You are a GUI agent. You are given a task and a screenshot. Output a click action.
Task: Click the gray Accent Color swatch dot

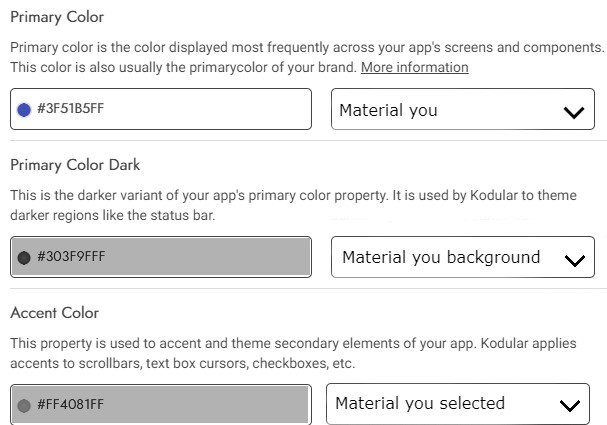pyautogui.click(x=24, y=405)
